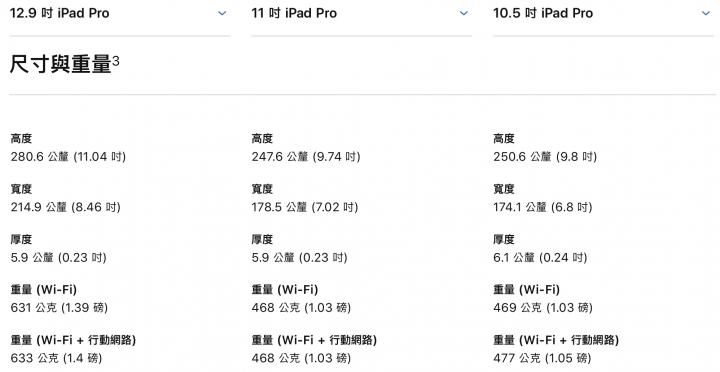Select the value 178.5 公釐 (7.02 吋)
This screenshot has height=372, width=720.
click(x=305, y=207)
